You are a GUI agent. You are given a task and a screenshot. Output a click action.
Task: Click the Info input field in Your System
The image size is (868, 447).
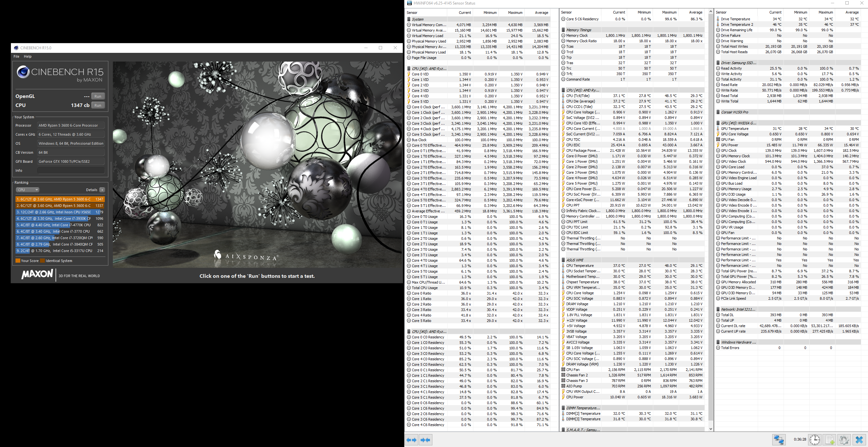pos(71,170)
